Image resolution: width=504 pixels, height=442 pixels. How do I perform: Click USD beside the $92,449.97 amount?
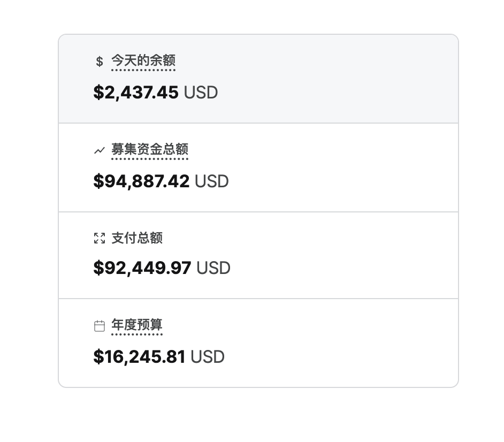click(x=213, y=268)
